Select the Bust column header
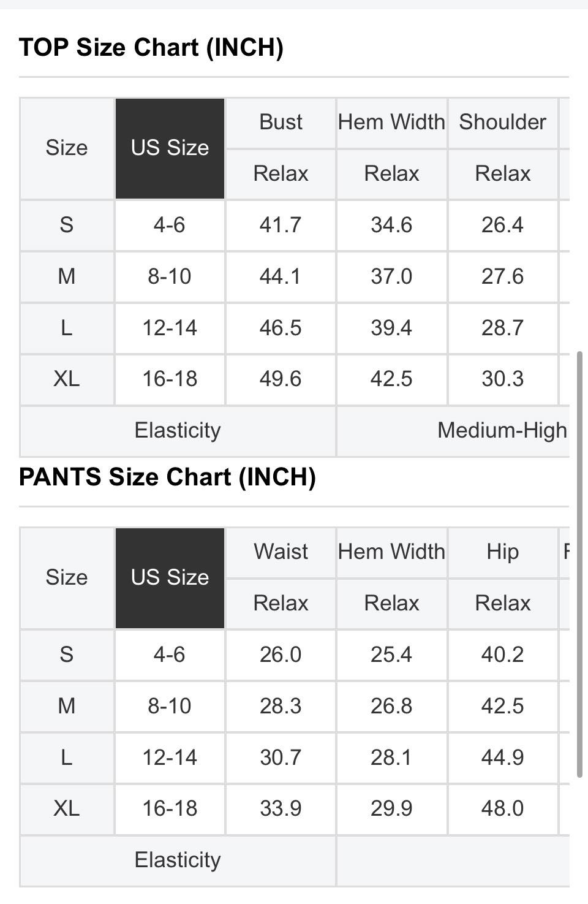Viewport: 588px width, 904px height. (281, 123)
